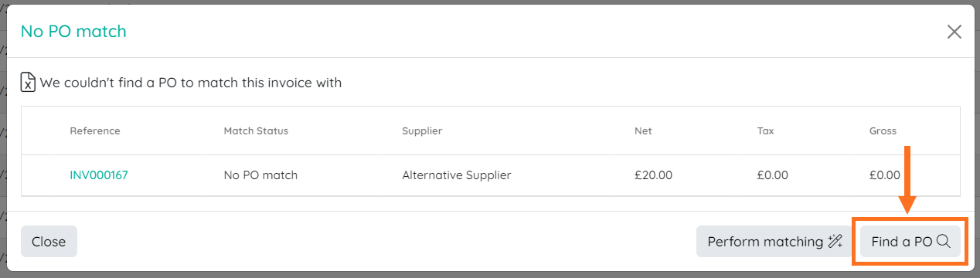The width and height of the screenshot is (980, 278).
Task: Click the £20.00 net amount cell
Action: pyautogui.click(x=654, y=175)
